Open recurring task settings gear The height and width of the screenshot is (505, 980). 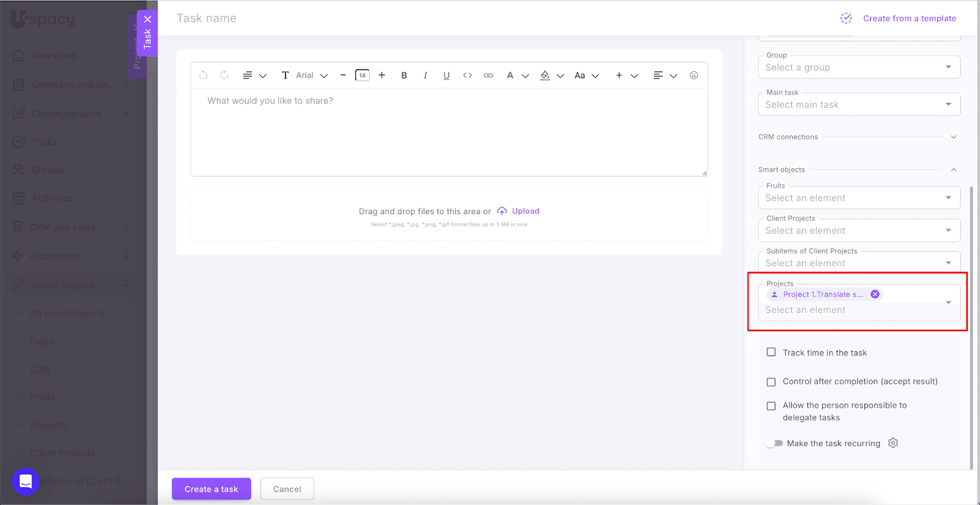tap(893, 443)
